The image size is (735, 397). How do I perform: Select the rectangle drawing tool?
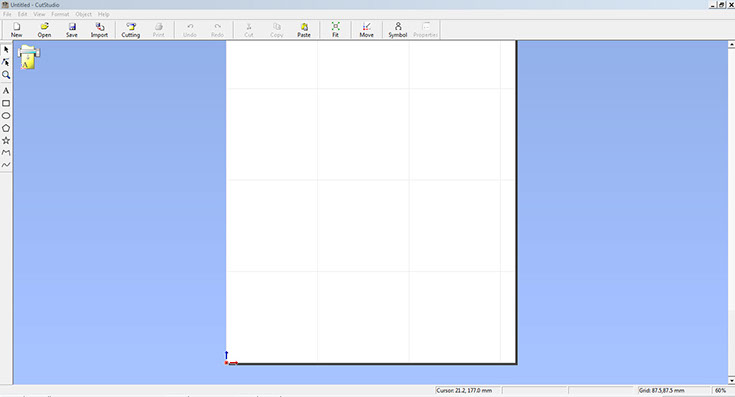coord(6,103)
